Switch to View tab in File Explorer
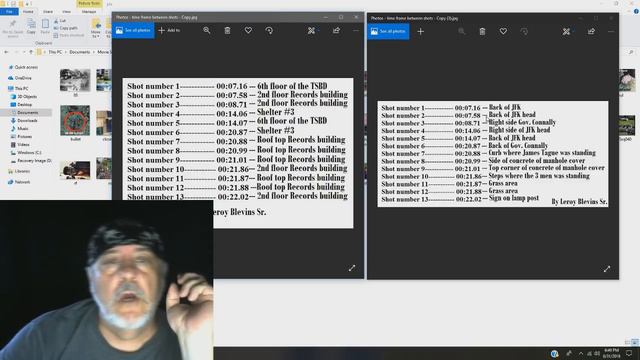640x360 pixels. click(x=66, y=11)
